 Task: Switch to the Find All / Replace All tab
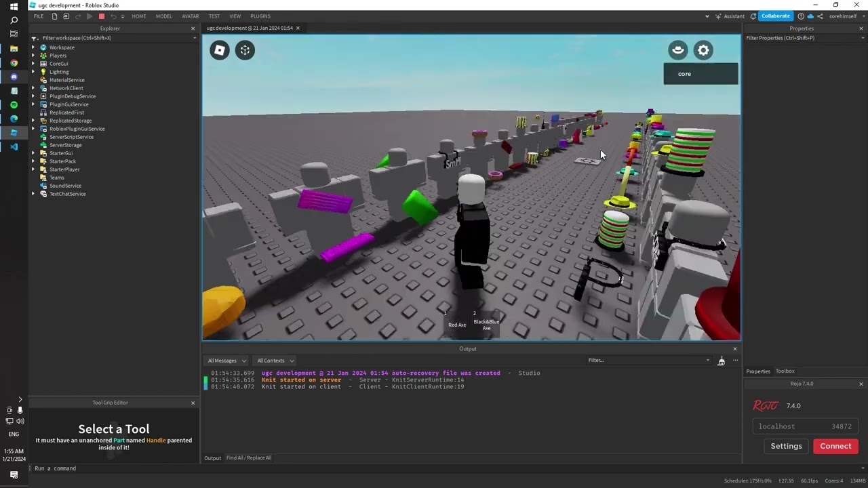(249, 458)
